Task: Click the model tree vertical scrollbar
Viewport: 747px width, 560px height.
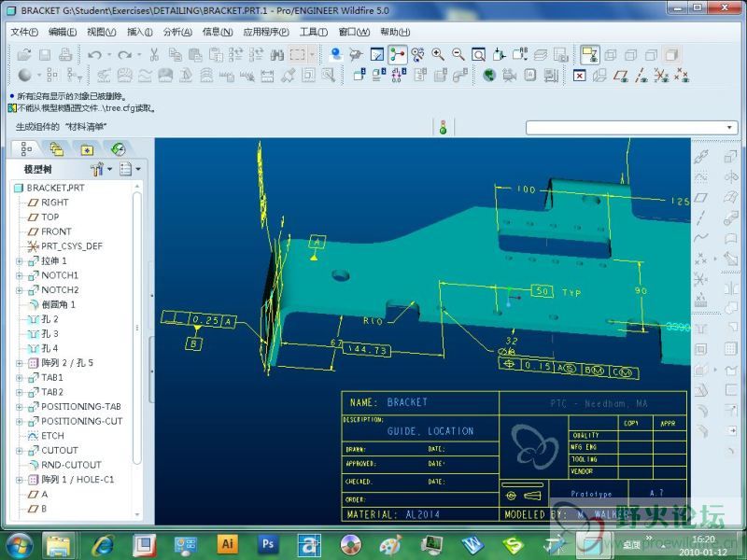Action: pos(137,329)
